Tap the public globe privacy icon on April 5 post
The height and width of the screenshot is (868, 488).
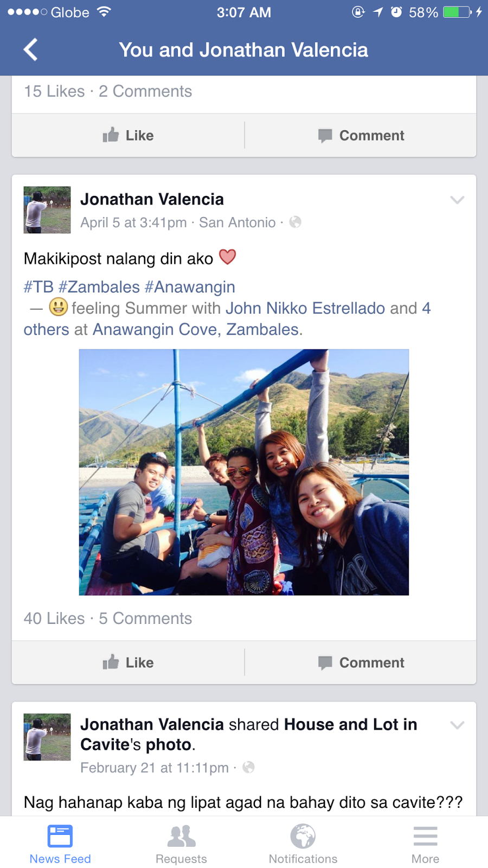[295, 222]
